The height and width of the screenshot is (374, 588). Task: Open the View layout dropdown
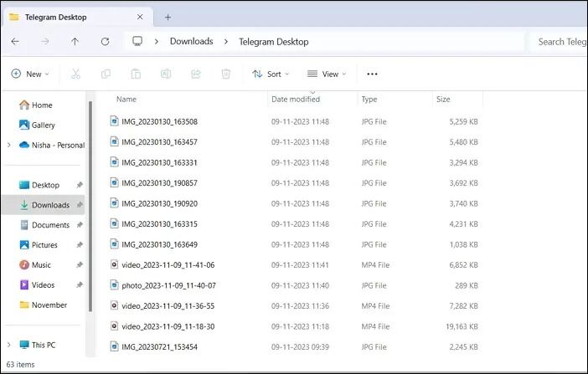(327, 74)
